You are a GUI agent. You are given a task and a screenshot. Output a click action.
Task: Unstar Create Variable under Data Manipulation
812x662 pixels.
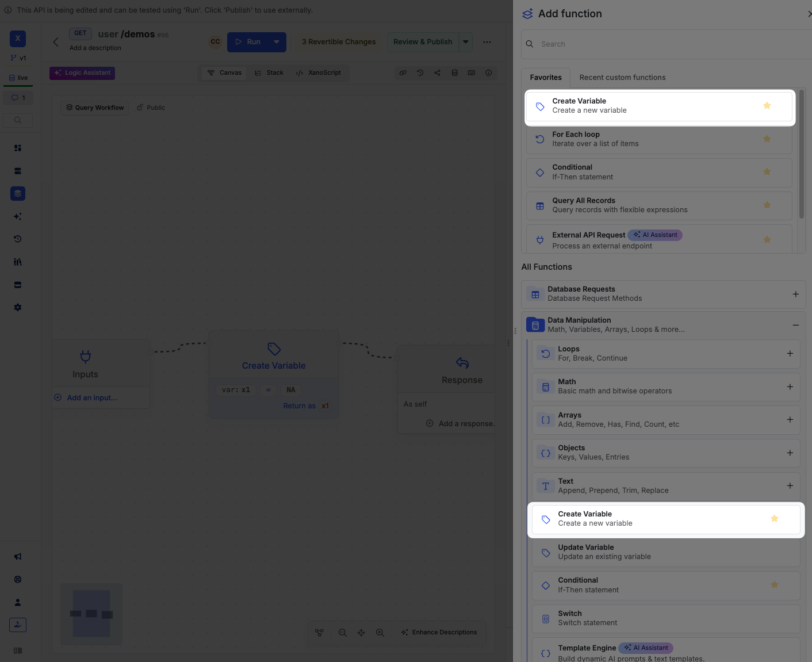click(774, 519)
